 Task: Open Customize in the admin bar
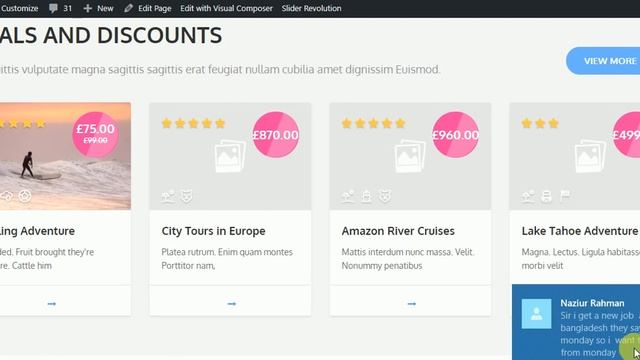[19, 8]
